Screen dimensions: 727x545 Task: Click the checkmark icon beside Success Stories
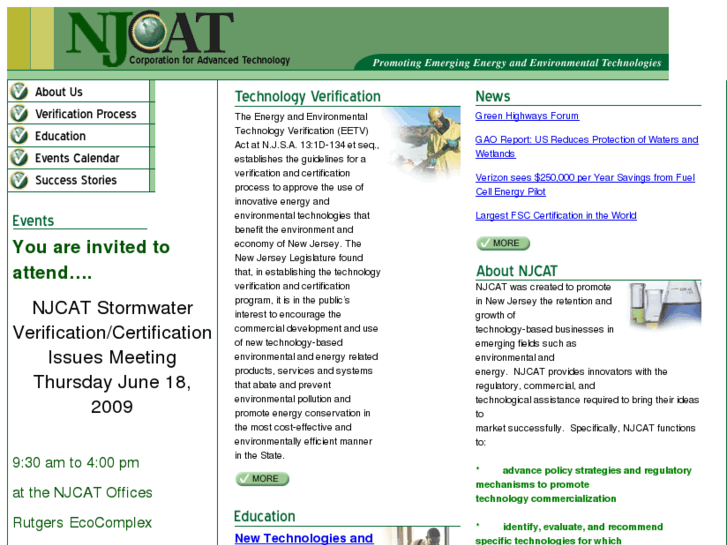coord(19,180)
